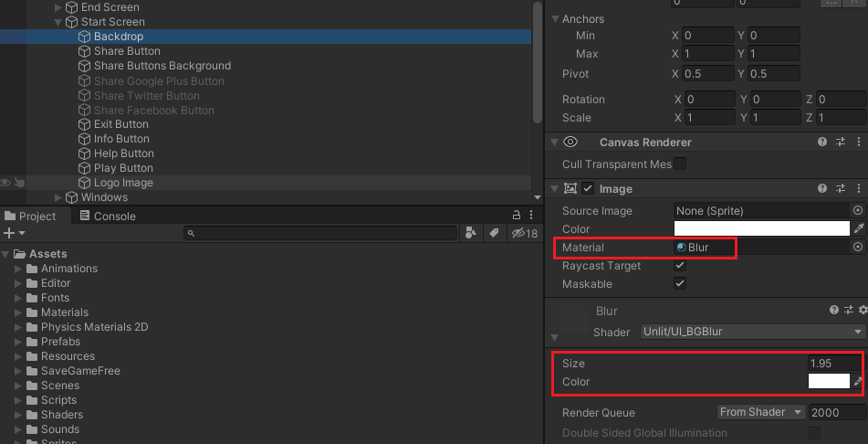Screen dimensions: 868x444
Task: Uncheck the Maskable checkbox
Action: (680, 284)
